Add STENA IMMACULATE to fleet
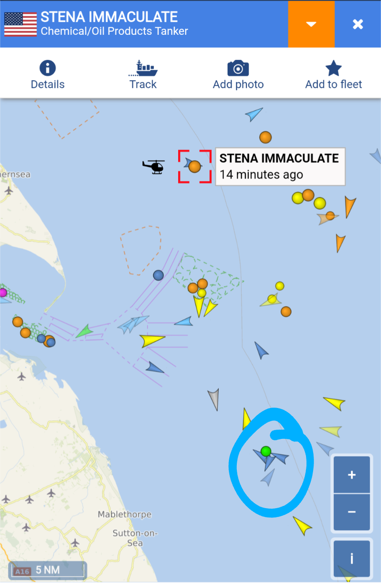Screen dimensions: 381x588 click(x=333, y=75)
